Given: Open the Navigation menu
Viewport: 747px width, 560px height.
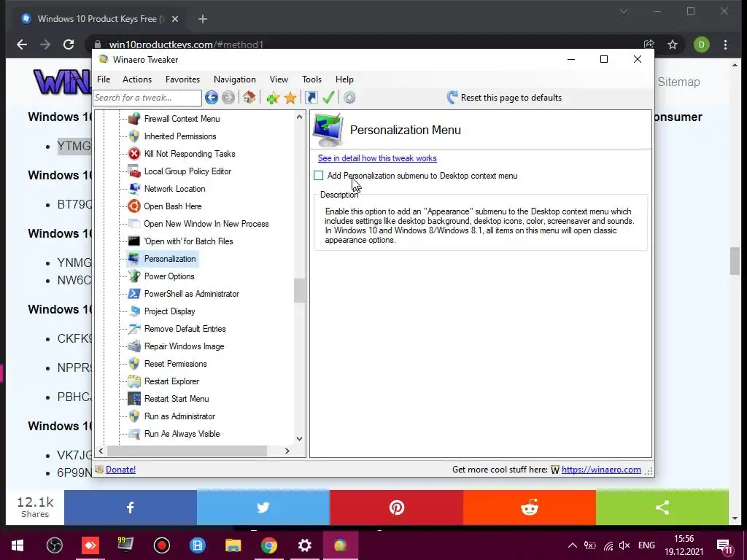Looking at the screenshot, I should [x=235, y=79].
